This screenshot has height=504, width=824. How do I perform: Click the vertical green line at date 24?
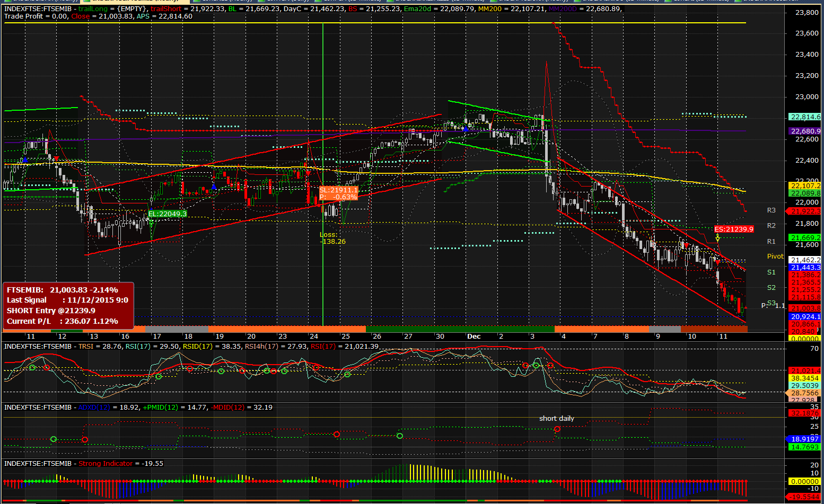(323, 175)
